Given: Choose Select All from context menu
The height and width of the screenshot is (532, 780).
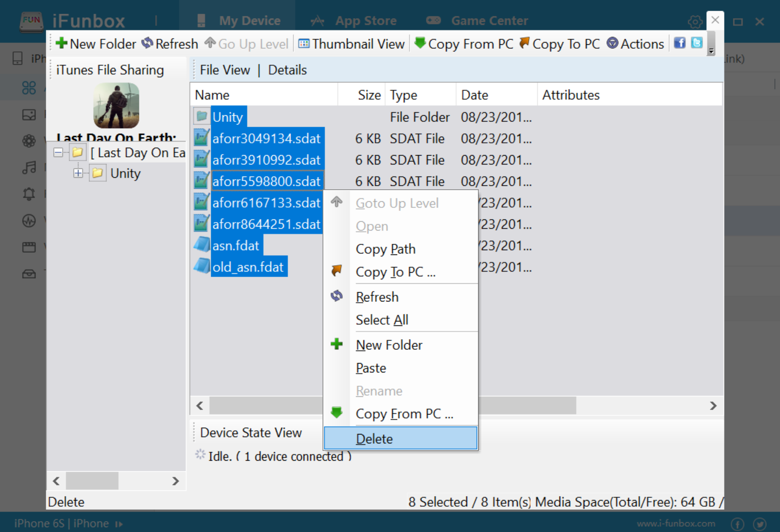Looking at the screenshot, I should (401, 320).
